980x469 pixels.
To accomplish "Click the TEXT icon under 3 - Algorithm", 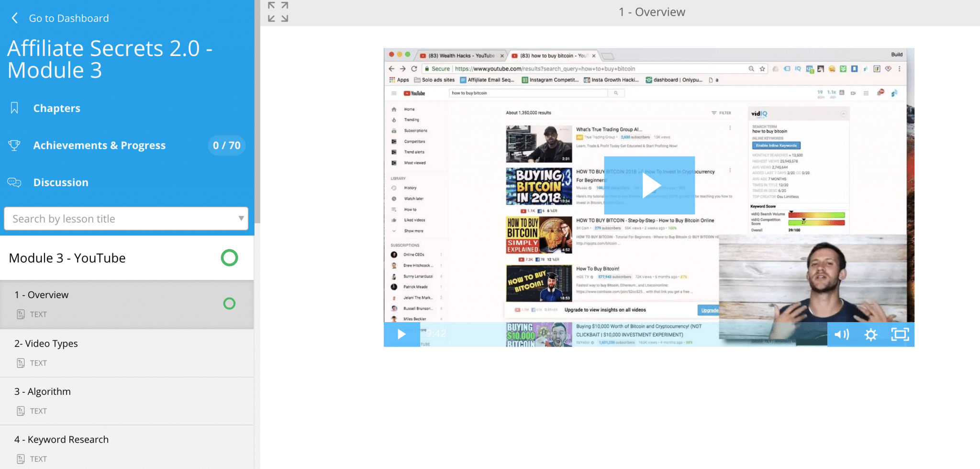I will (21, 411).
